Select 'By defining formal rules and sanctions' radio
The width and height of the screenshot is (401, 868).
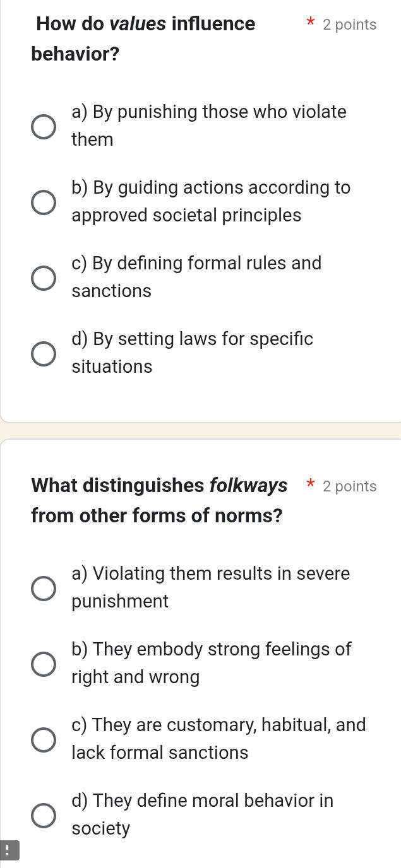click(x=44, y=278)
